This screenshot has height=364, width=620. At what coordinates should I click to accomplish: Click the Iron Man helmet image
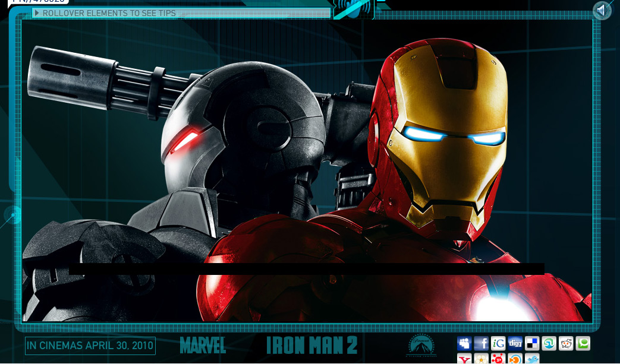coord(438,138)
